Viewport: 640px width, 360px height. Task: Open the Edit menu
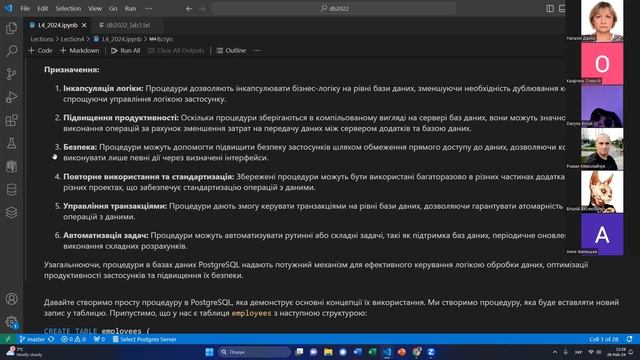42,9
